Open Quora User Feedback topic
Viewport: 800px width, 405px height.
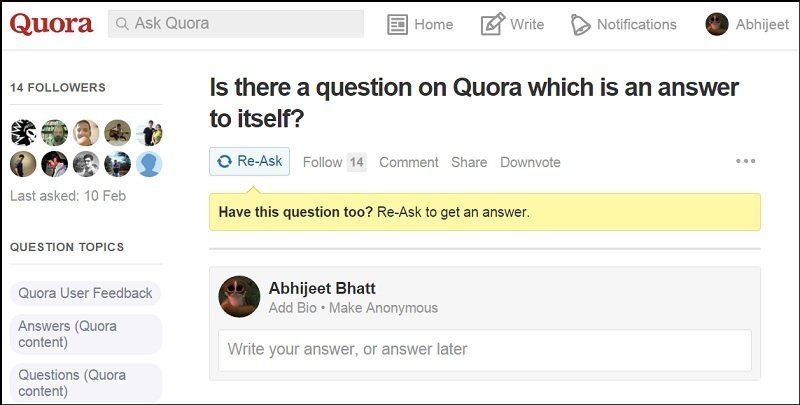[85, 293]
